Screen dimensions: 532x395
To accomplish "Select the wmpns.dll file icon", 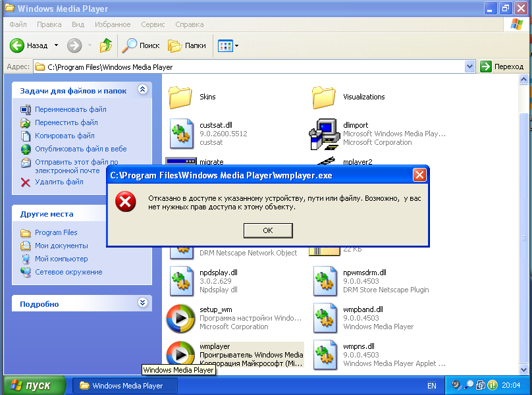I will [x=325, y=355].
